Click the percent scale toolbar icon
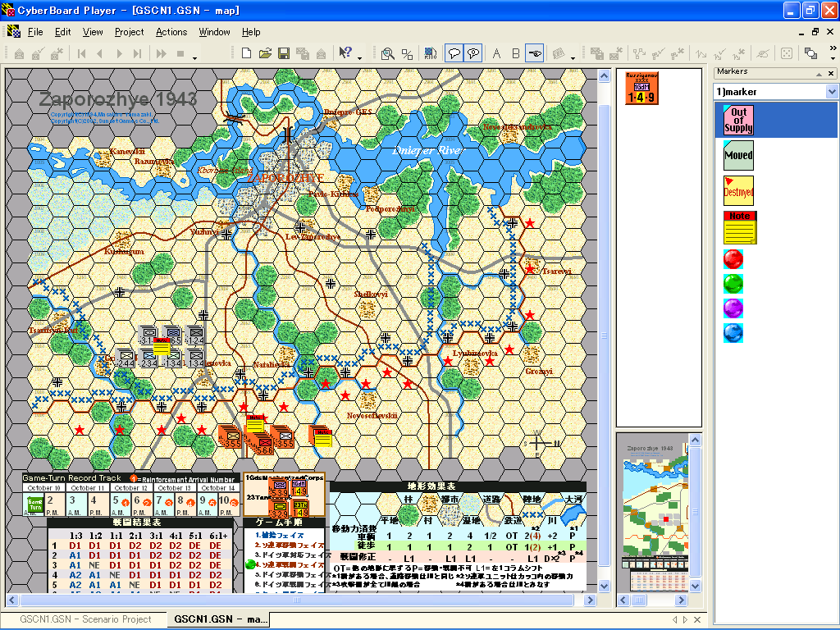 coord(407,53)
